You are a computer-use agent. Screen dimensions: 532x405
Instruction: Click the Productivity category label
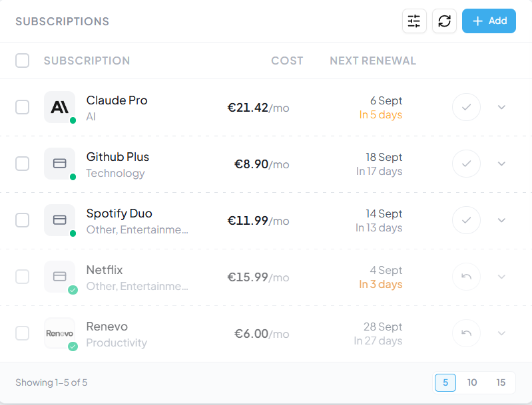pos(117,343)
